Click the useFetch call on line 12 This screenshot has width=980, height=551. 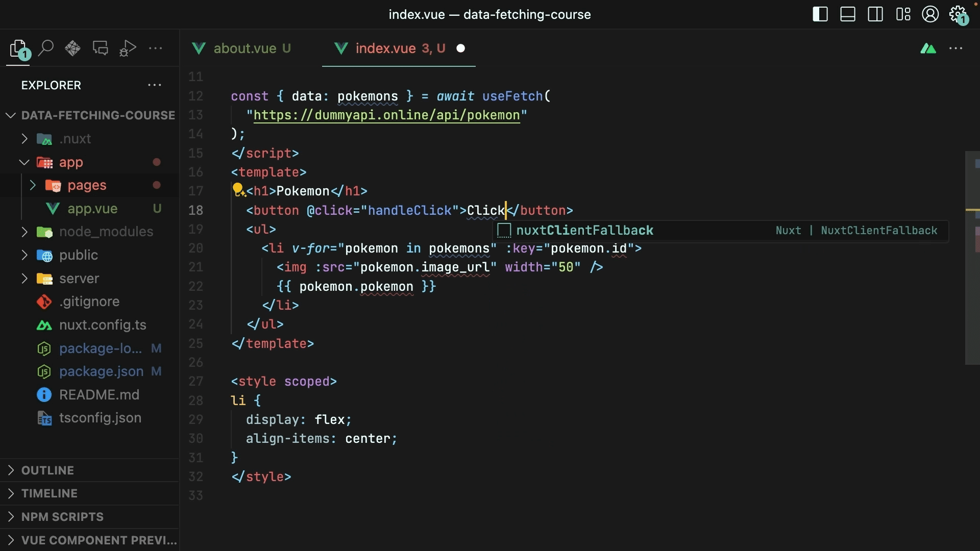[x=512, y=96]
